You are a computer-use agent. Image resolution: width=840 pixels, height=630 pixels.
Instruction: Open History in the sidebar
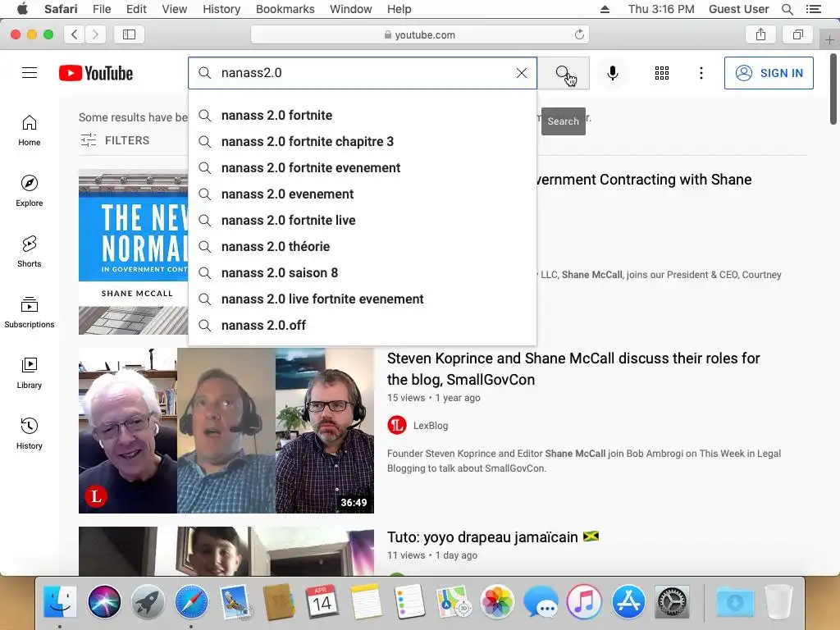click(x=30, y=433)
